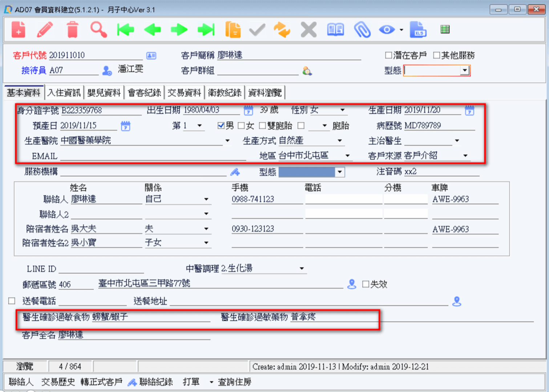
Task: Open calendar picker for 出生日期
Action: tap(248, 110)
